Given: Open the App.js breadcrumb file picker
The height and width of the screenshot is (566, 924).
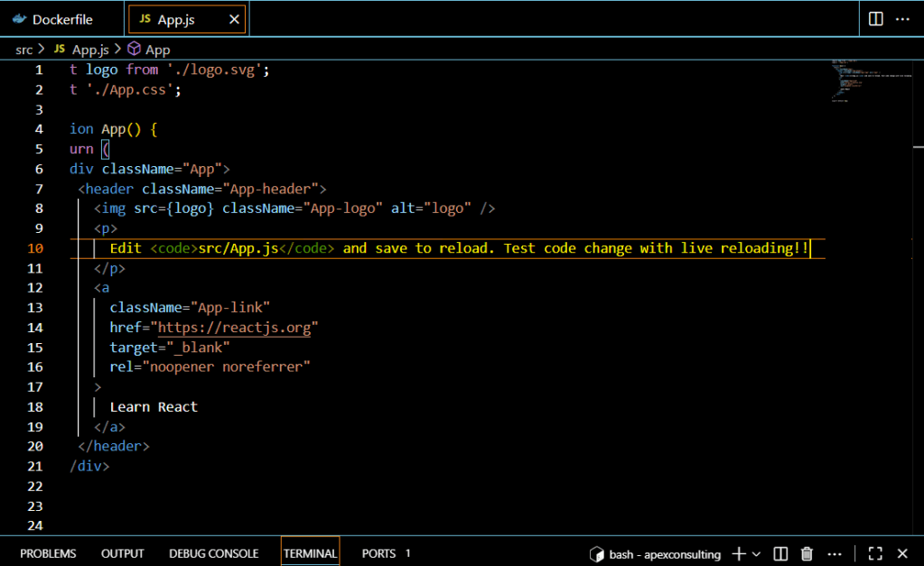Looking at the screenshot, I should pos(89,50).
